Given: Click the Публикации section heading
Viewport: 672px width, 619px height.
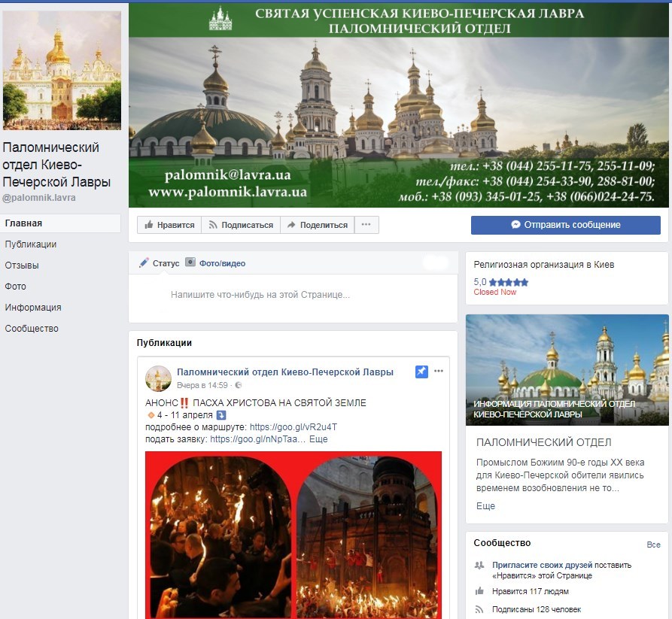Looking at the screenshot, I should click(164, 343).
